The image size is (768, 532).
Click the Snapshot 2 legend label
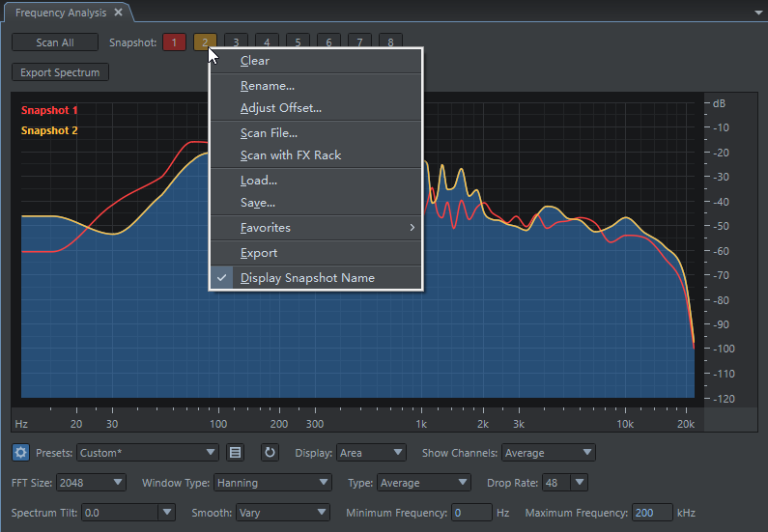pyautogui.click(x=49, y=130)
